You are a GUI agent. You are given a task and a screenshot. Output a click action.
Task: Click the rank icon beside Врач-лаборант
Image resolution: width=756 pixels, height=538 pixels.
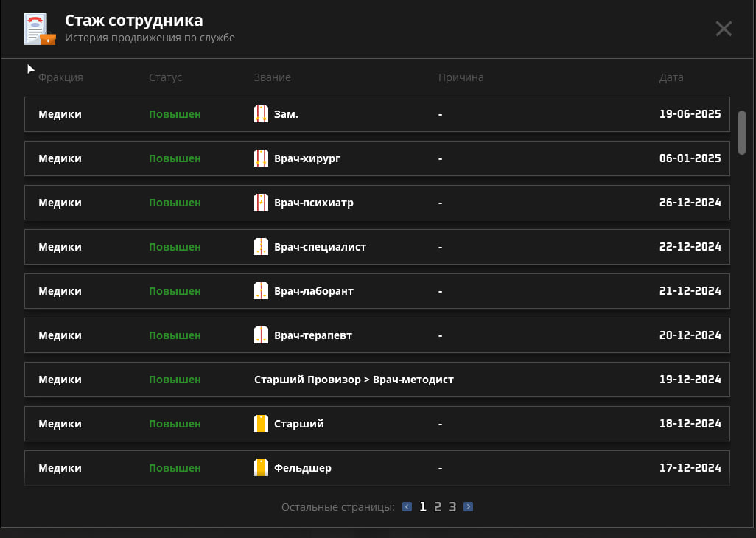(x=261, y=290)
